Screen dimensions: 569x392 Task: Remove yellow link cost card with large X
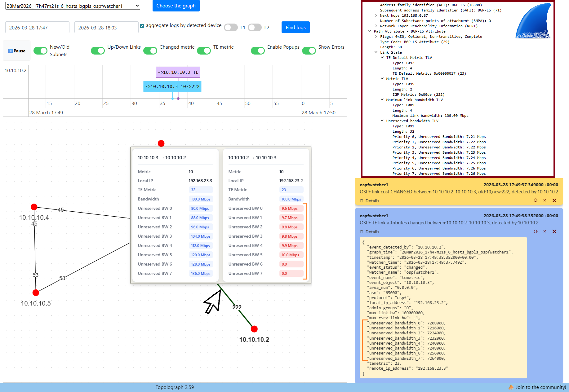554,200
